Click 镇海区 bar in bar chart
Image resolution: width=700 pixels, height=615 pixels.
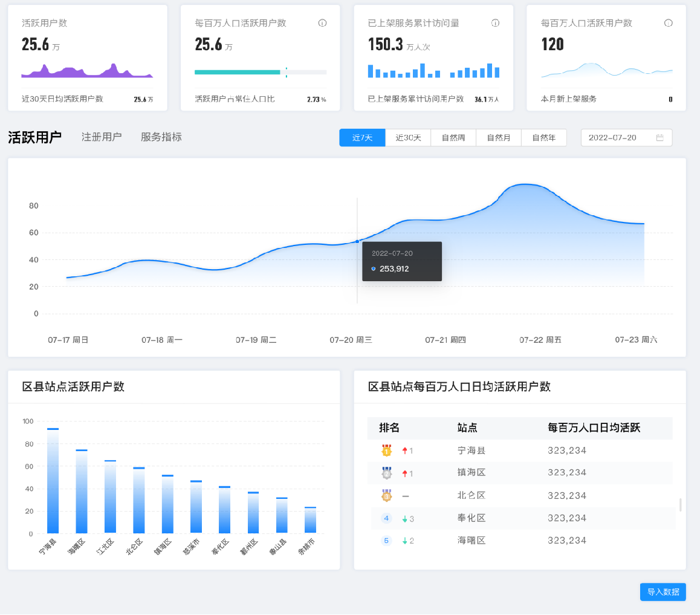[167, 504]
